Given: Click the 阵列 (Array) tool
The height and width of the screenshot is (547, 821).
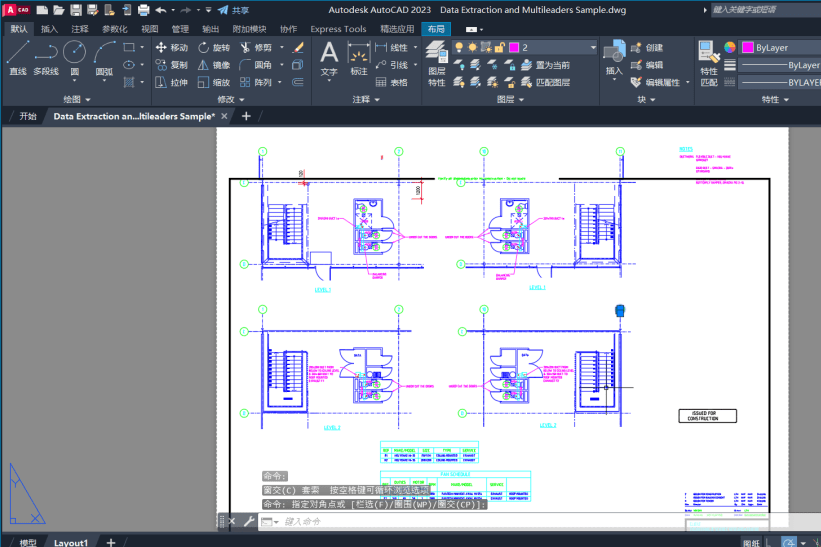Looking at the screenshot, I should (256, 82).
